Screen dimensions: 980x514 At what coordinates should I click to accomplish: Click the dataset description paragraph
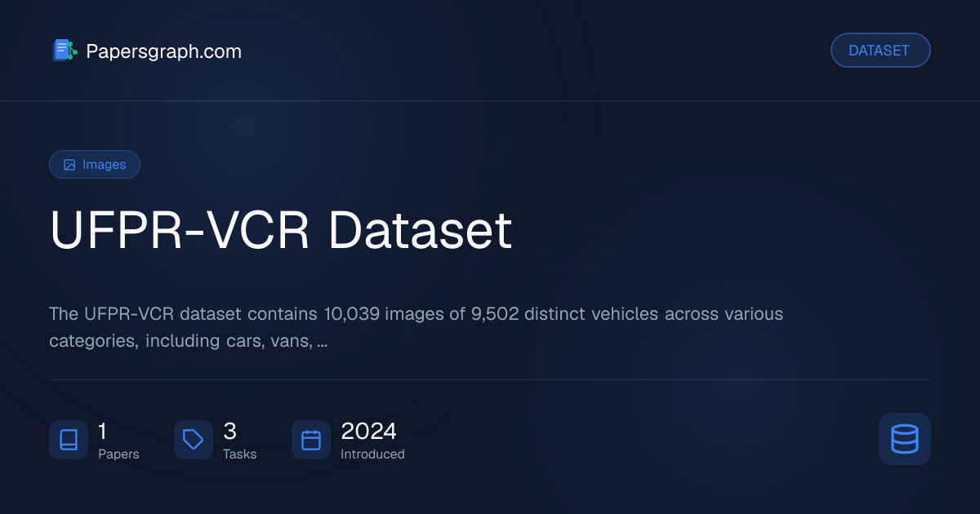(x=416, y=327)
